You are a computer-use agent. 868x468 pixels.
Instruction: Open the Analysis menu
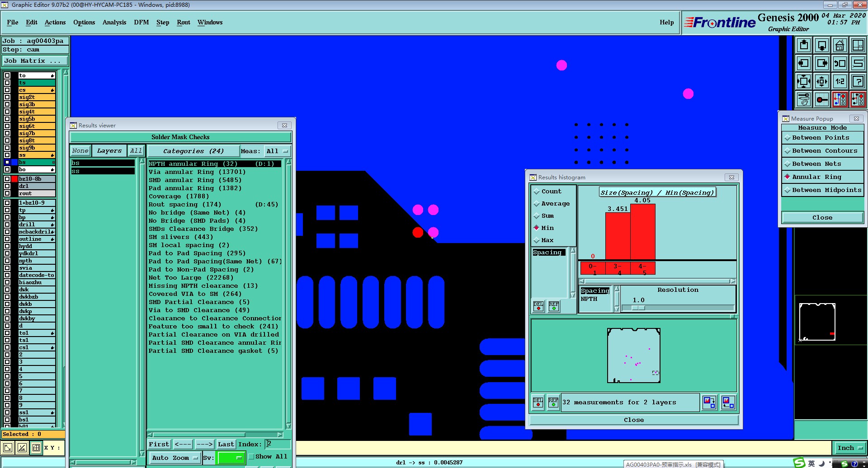click(114, 22)
